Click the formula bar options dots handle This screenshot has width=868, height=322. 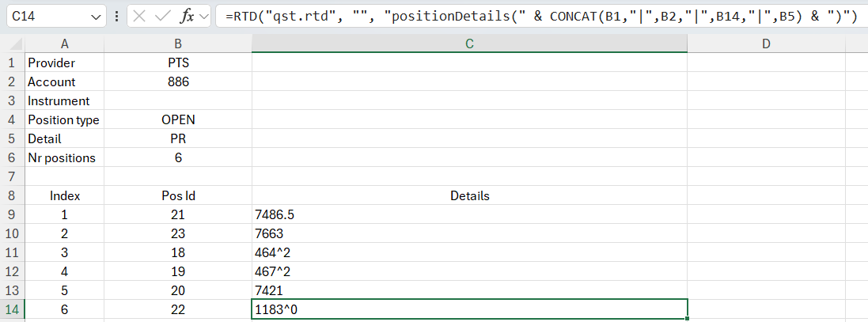(x=116, y=17)
